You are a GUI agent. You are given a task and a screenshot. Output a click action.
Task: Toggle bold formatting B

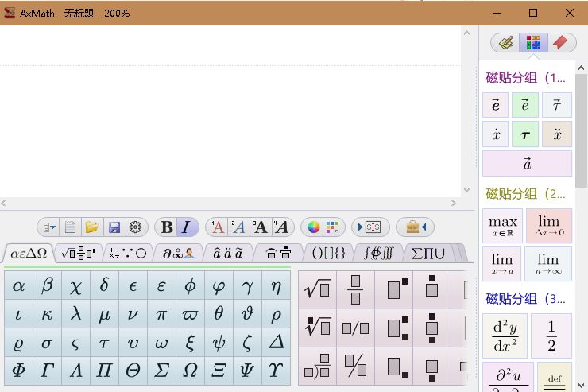pos(167,227)
